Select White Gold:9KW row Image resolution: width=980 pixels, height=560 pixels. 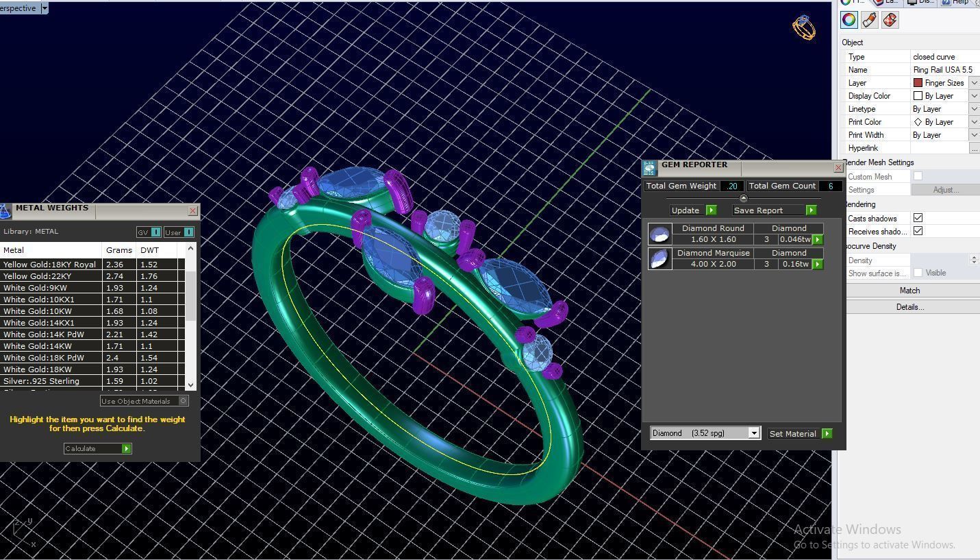(x=92, y=288)
